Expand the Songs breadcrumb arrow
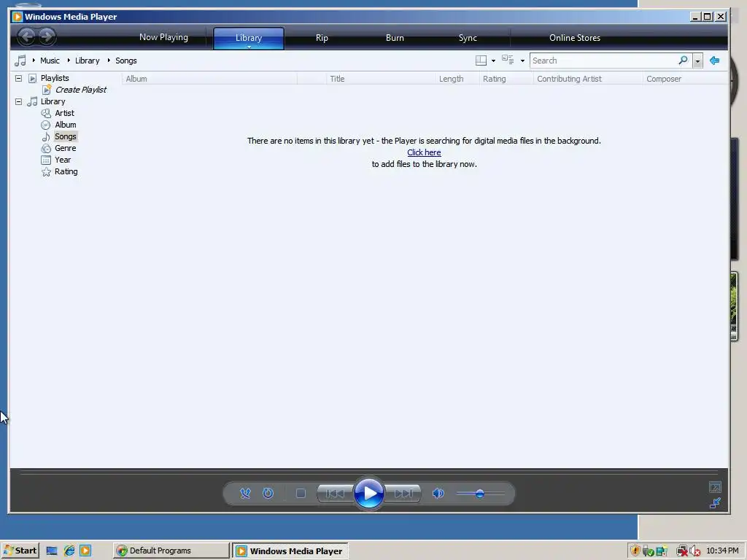Screen dimensions: 747x560 pos(109,61)
